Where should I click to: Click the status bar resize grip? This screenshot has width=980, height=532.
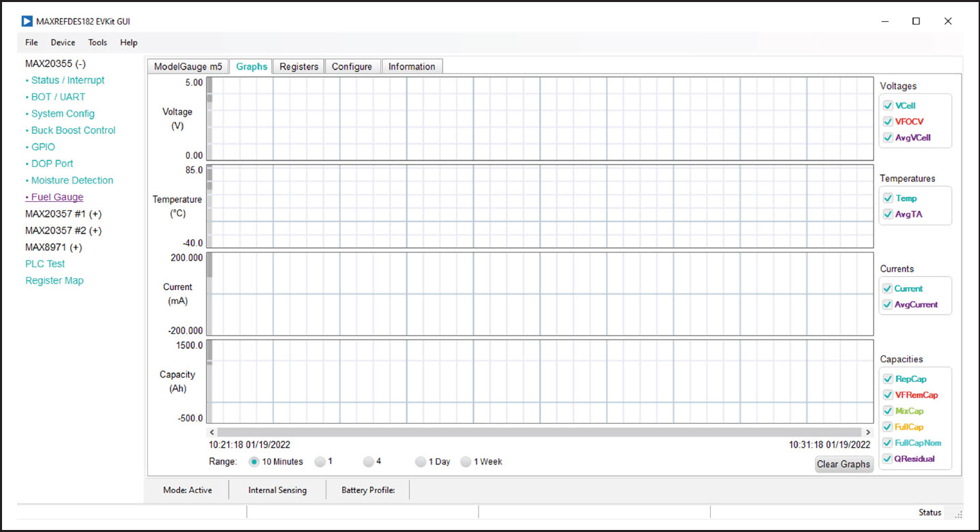[x=958, y=514]
